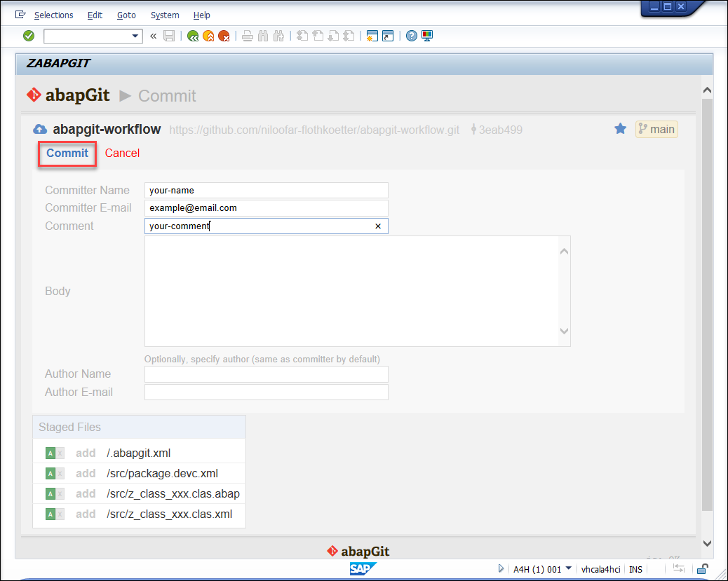Image resolution: width=728 pixels, height=581 pixels.
Task: Click the Last Page icon
Action: pos(349,36)
